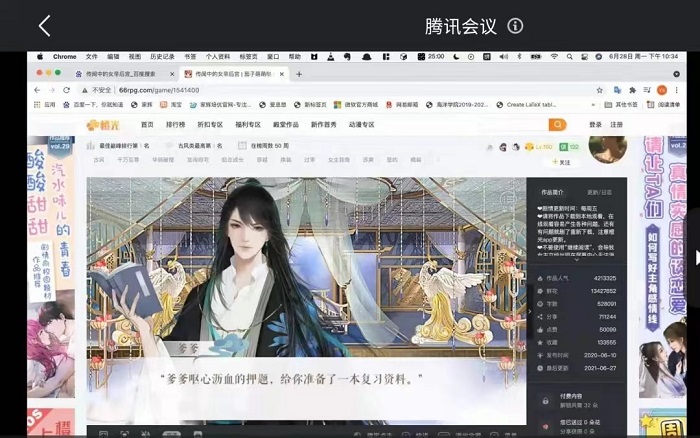
Task: Open the Chrome three-dot menu
Action: pyautogui.click(x=677, y=90)
